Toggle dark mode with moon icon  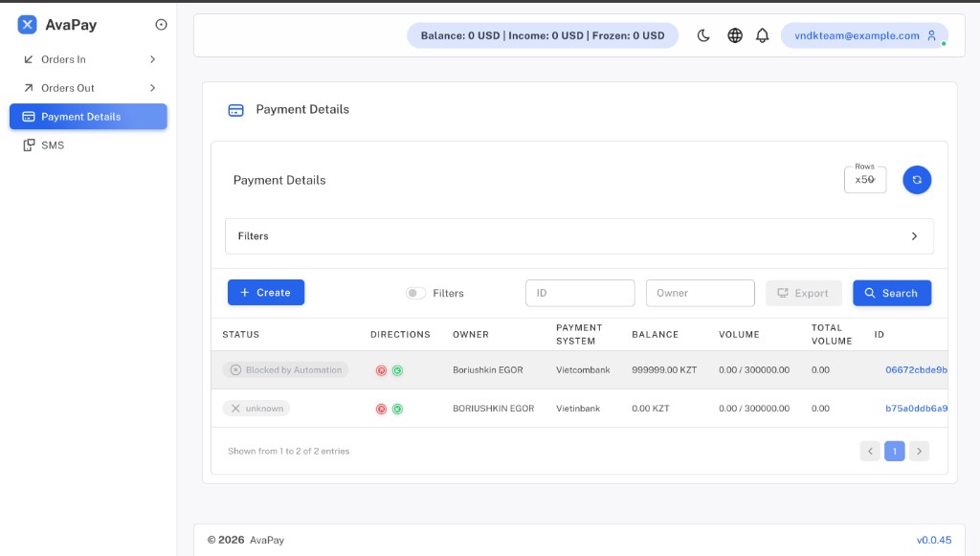click(703, 35)
